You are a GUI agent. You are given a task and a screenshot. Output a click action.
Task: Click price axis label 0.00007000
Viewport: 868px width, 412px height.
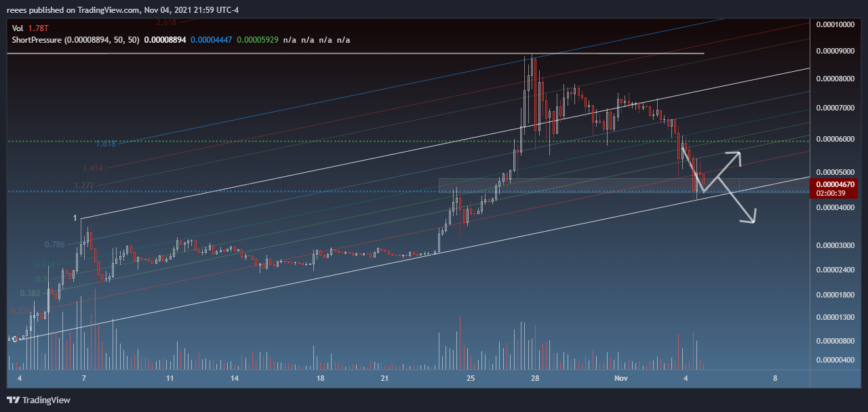click(835, 108)
